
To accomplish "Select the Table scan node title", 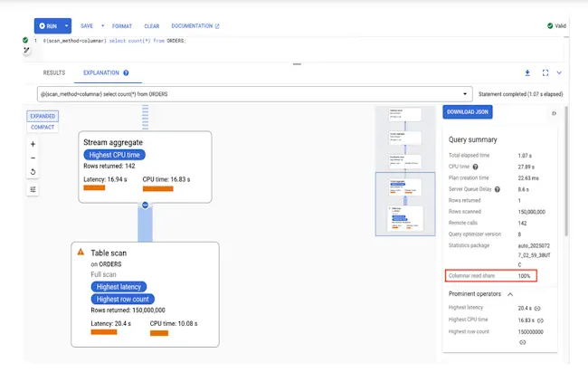I will tap(109, 253).
